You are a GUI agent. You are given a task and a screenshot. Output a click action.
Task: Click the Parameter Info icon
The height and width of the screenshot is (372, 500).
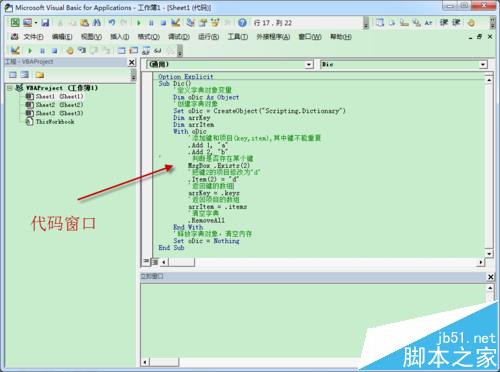coord(416,23)
